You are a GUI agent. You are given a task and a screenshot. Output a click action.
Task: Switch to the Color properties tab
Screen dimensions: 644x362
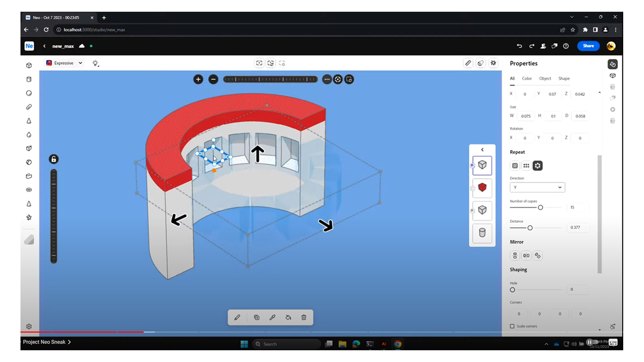(x=527, y=78)
